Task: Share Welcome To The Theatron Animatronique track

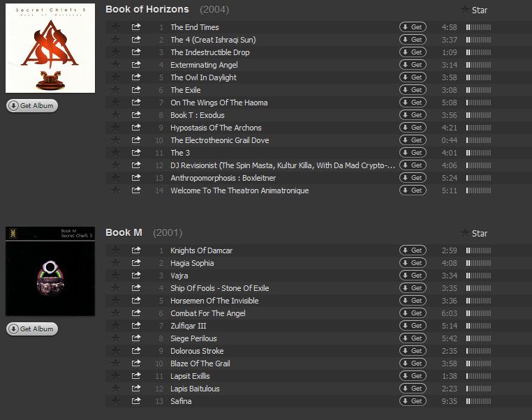Action: [136, 190]
